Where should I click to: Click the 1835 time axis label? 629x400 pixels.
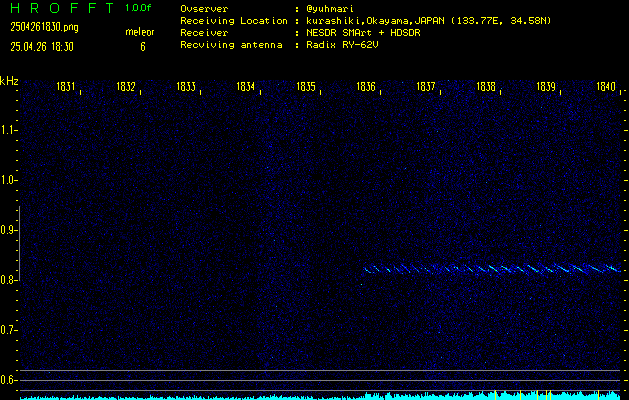306,86
